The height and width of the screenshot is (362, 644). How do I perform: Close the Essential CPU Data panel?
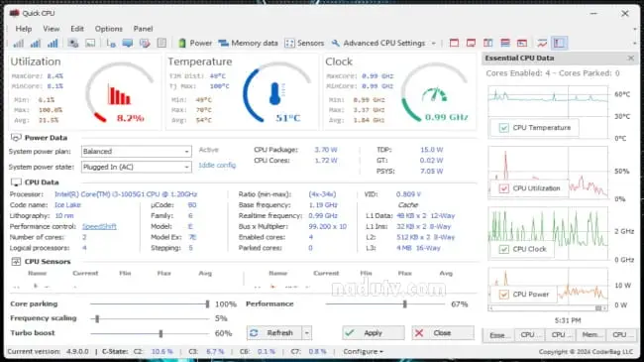click(x=631, y=58)
